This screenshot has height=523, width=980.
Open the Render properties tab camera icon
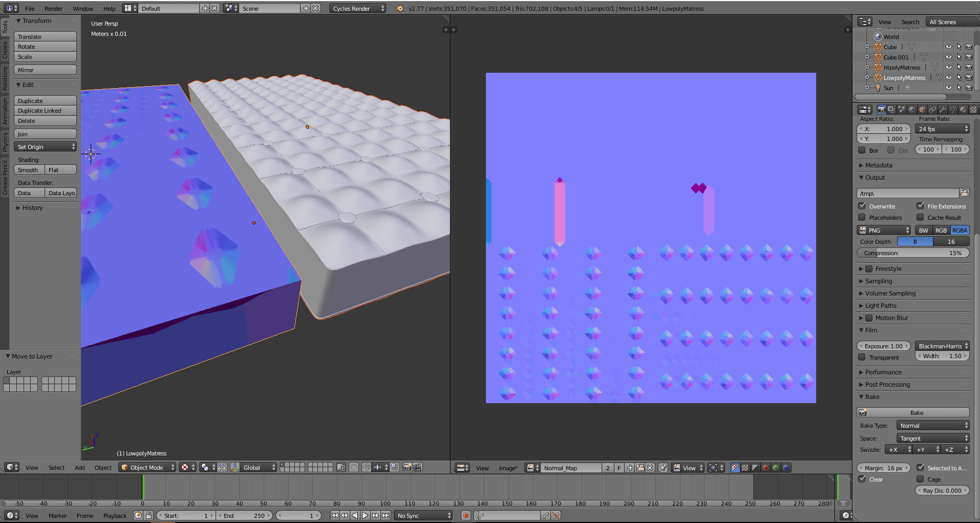click(881, 110)
